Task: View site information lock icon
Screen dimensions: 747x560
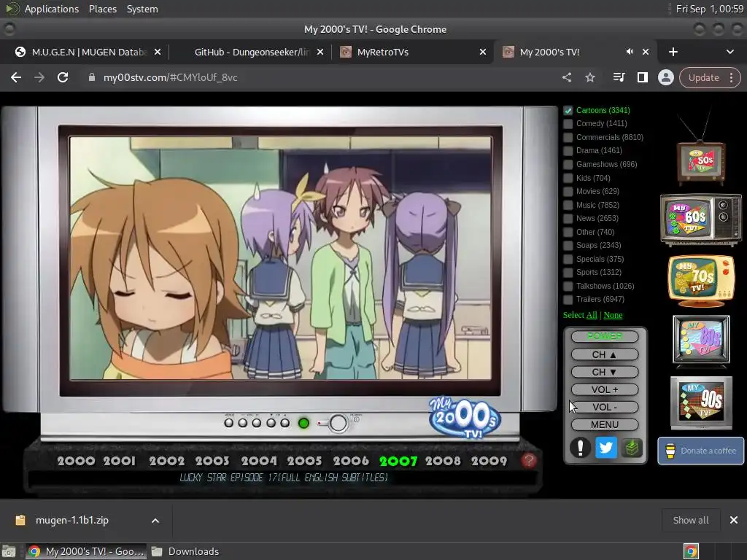Action: pos(91,77)
